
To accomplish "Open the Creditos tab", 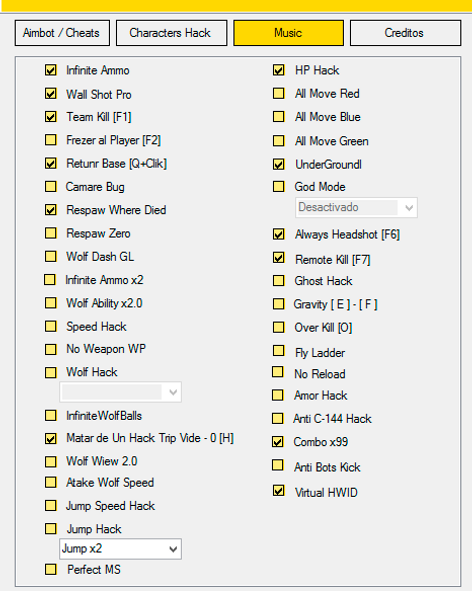I will coord(405,33).
